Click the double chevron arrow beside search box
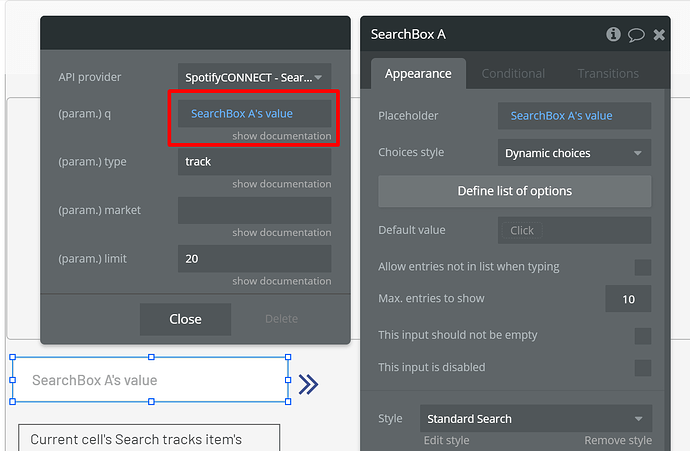The image size is (690, 451). [308, 384]
